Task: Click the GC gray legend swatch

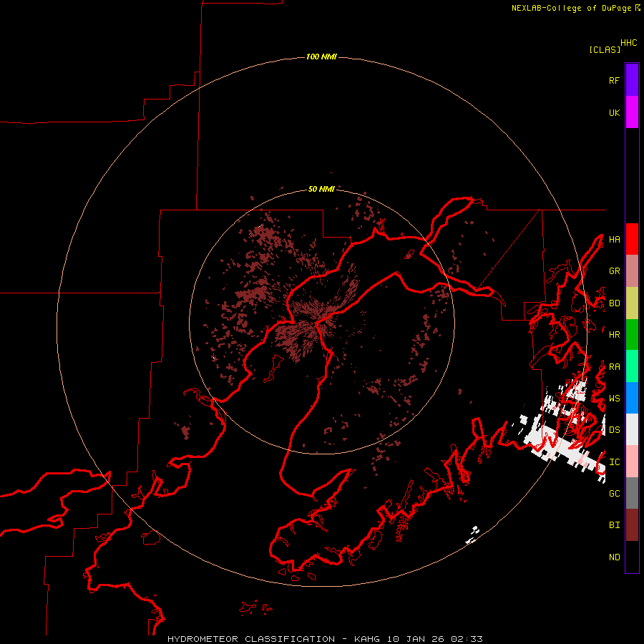Action: pyautogui.click(x=632, y=493)
